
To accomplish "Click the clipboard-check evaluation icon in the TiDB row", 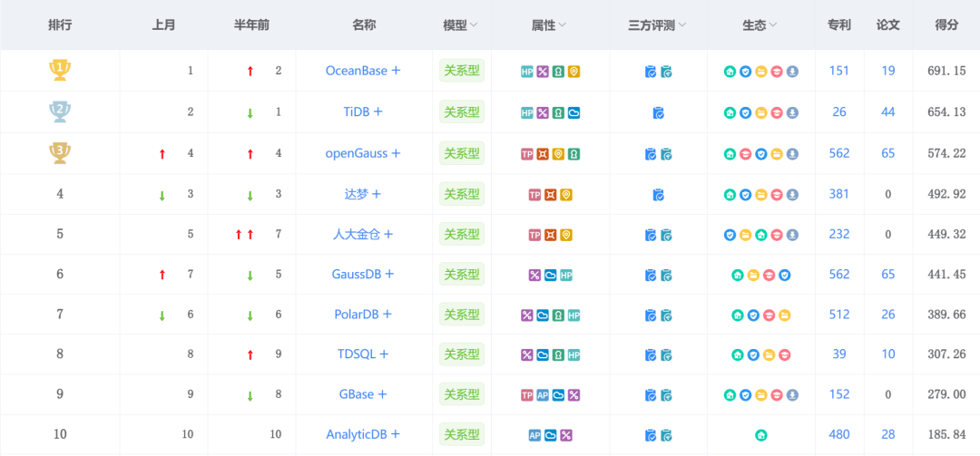I will pyautogui.click(x=658, y=113).
